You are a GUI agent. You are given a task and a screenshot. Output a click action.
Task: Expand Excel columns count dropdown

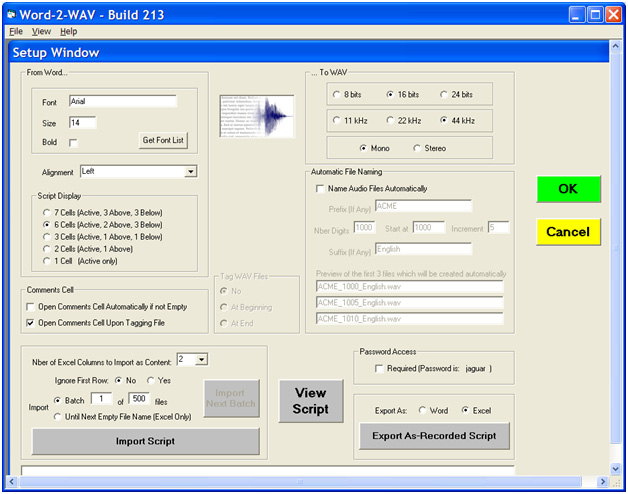tap(202, 359)
